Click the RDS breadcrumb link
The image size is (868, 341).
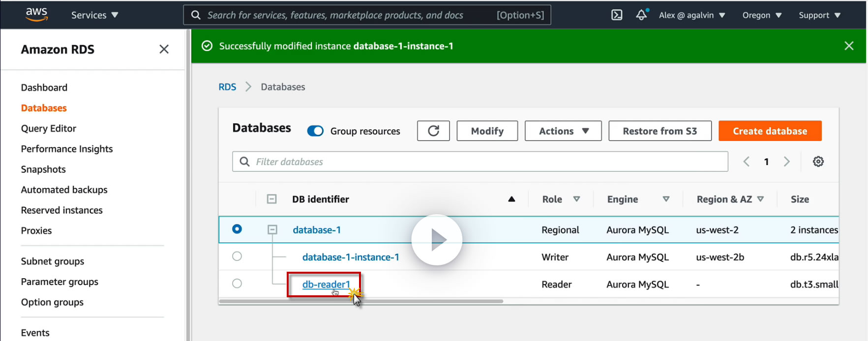pos(227,87)
